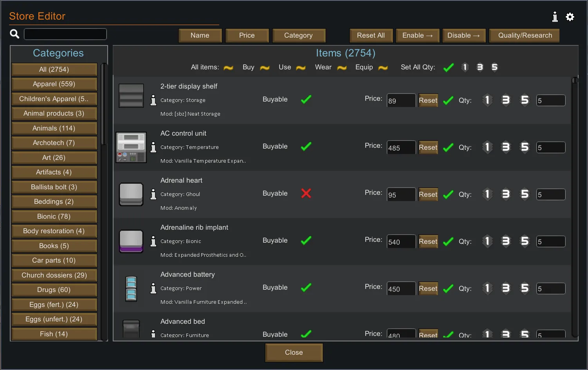Screen dimensions: 588x370
Task: Open the Enable arrow menu
Action: tap(417, 35)
